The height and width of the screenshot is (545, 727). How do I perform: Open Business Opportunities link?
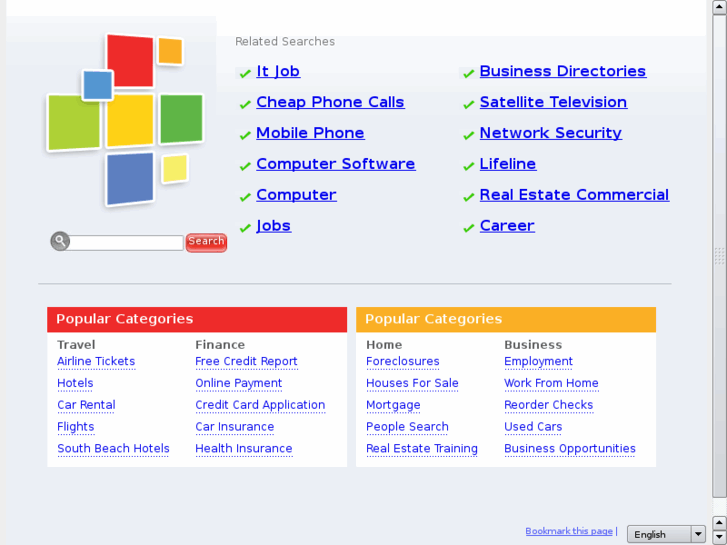[570, 449]
